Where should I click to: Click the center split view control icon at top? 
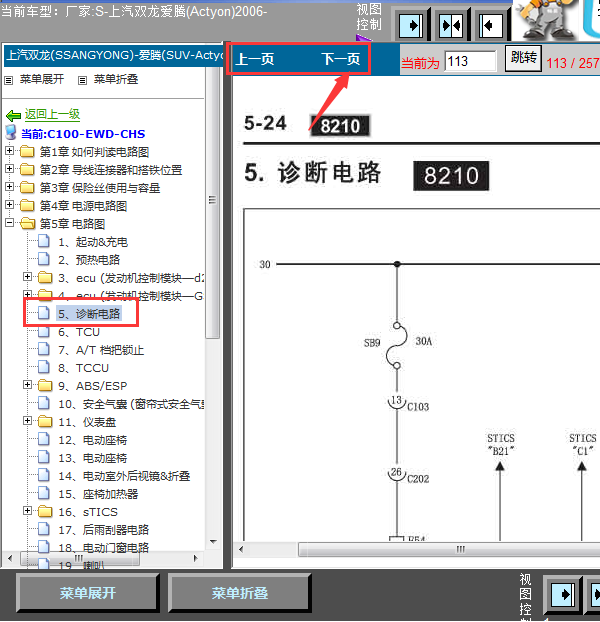[451, 26]
